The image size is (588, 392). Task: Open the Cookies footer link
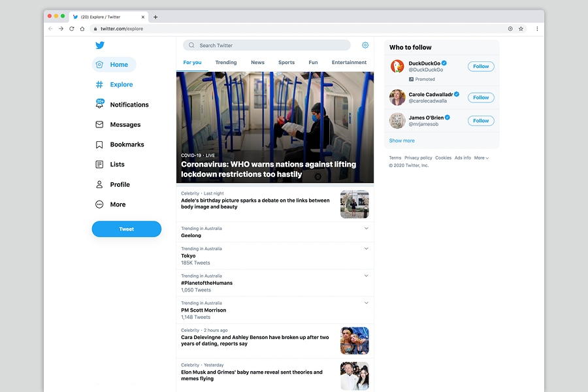[x=443, y=158]
